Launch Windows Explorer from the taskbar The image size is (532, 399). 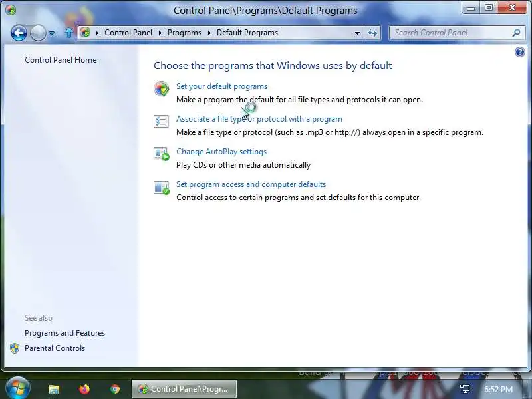pos(54,389)
